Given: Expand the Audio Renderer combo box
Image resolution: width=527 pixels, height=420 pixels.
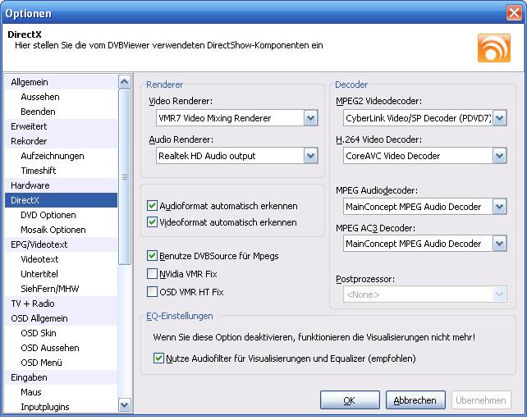Looking at the screenshot, I should (x=309, y=156).
